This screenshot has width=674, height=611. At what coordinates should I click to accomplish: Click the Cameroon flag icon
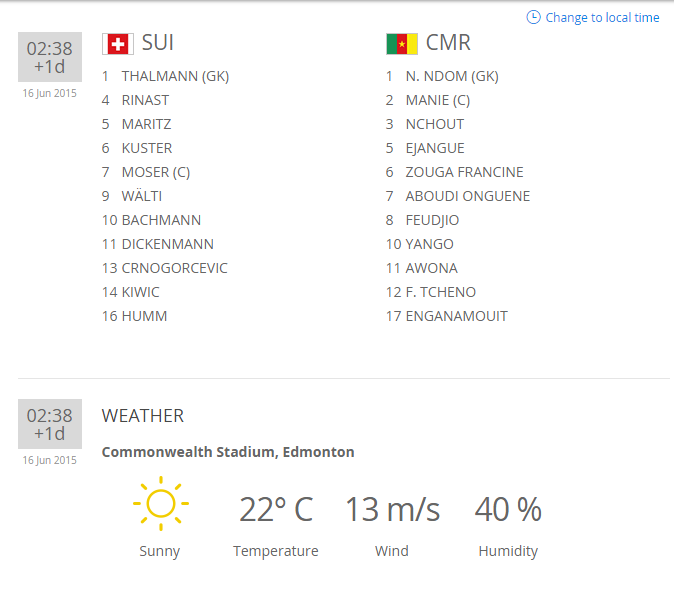tap(401, 44)
